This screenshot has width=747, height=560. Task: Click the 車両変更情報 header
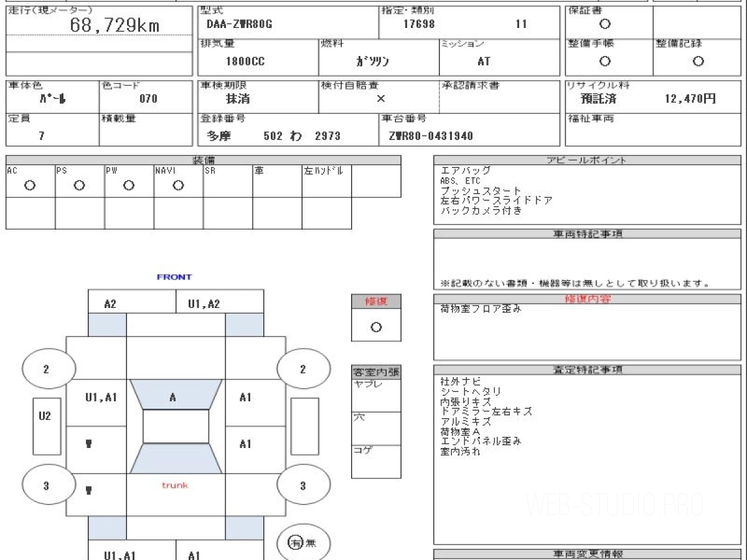coord(587,554)
